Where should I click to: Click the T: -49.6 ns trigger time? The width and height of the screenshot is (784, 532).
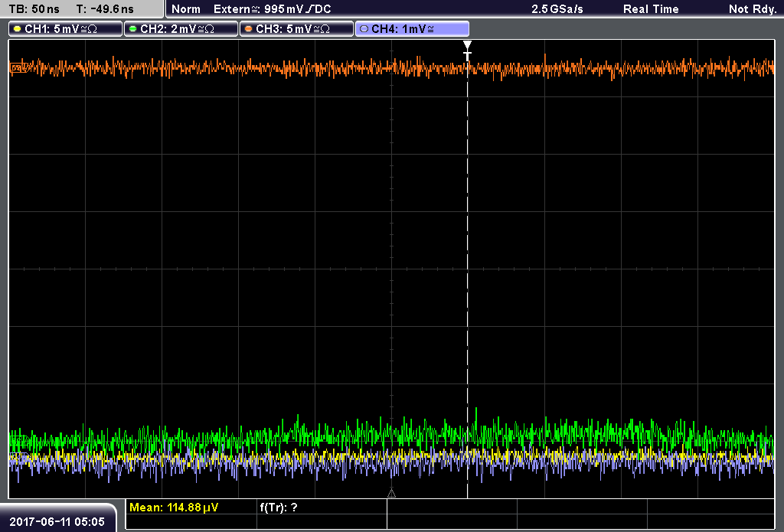105,9
